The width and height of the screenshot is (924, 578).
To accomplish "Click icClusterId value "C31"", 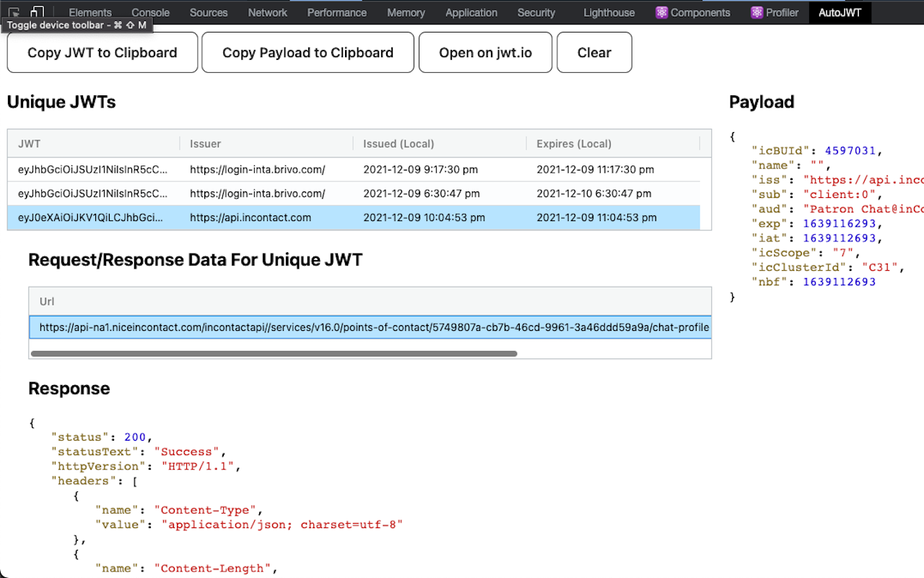I will click(x=879, y=267).
